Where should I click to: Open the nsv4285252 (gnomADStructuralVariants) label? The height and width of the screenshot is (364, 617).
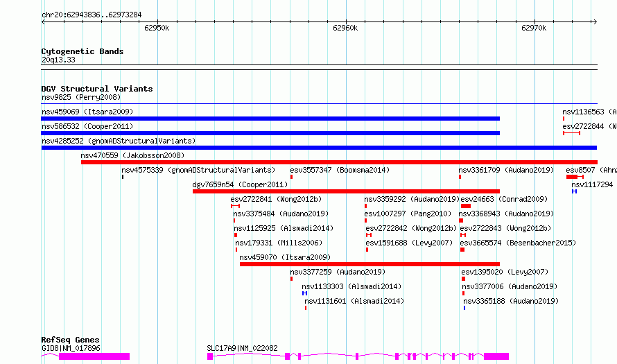tap(119, 141)
